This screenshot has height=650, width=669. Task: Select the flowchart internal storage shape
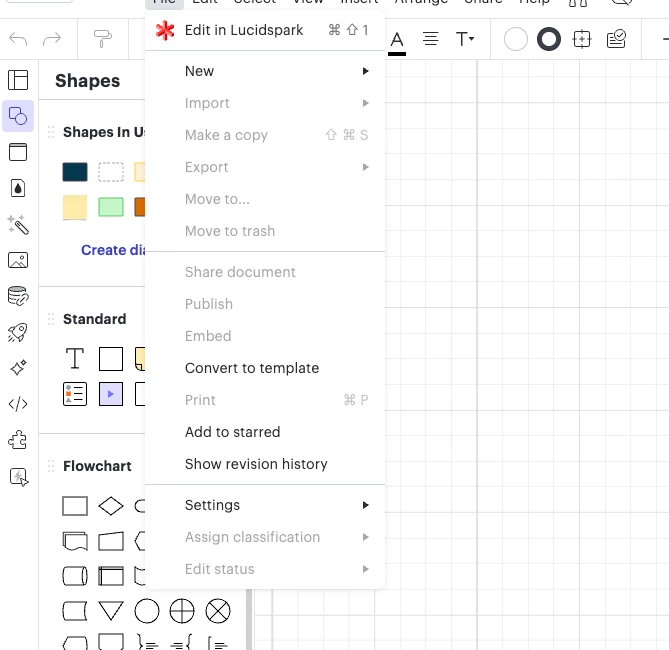[x=111, y=576]
